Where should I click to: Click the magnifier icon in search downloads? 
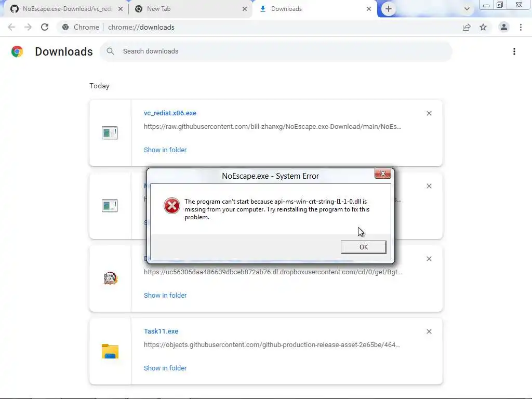tap(110, 51)
